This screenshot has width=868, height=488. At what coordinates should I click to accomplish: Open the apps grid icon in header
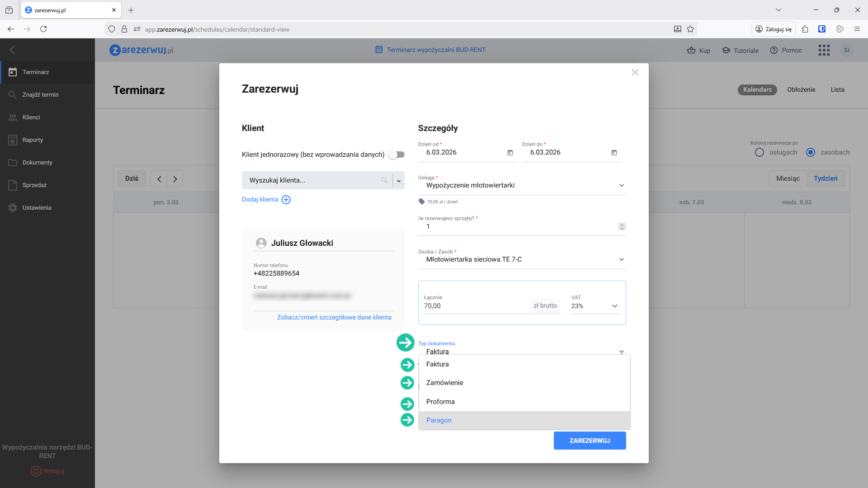tap(824, 50)
